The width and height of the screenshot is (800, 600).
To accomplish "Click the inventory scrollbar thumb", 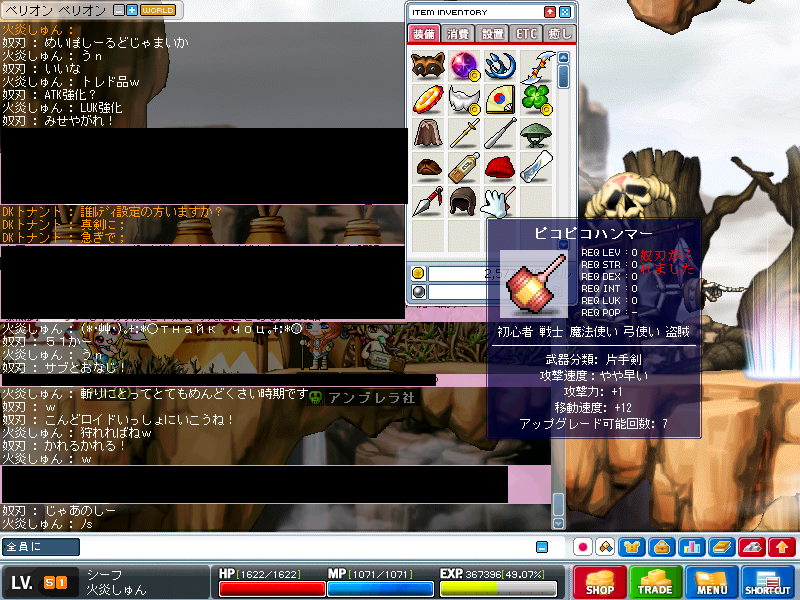I will [x=563, y=76].
